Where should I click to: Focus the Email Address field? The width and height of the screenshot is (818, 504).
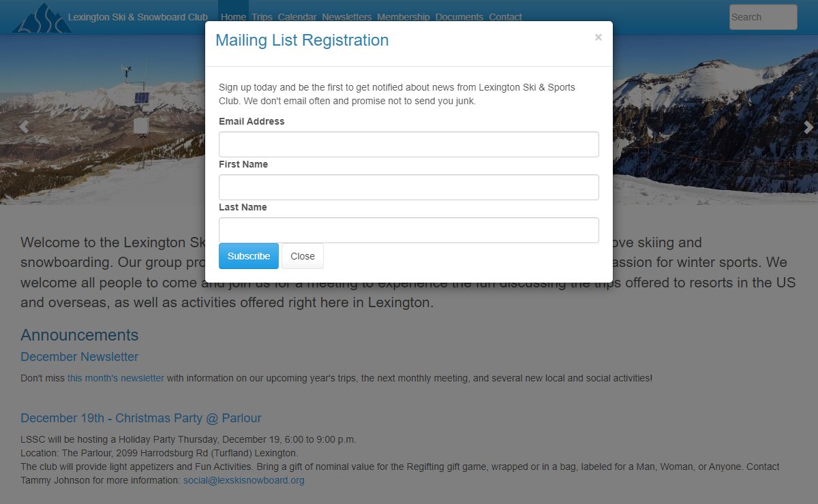408,144
